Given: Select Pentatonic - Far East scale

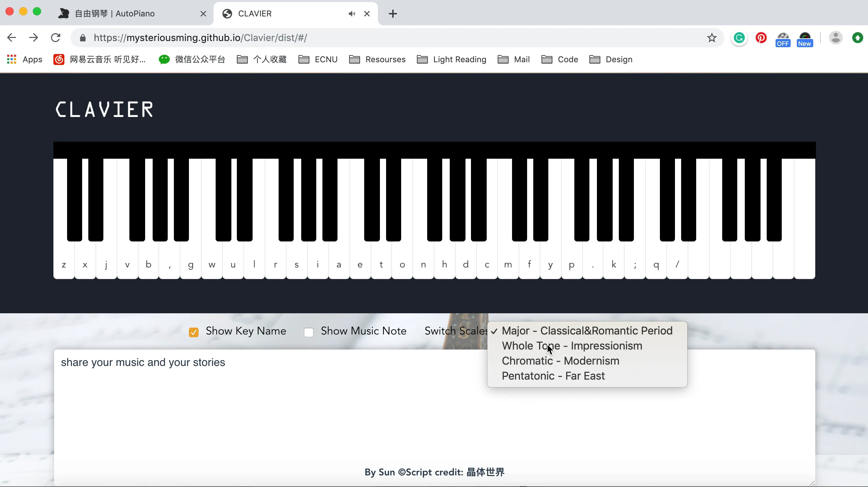Looking at the screenshot, I should click(x=552, y=376).
